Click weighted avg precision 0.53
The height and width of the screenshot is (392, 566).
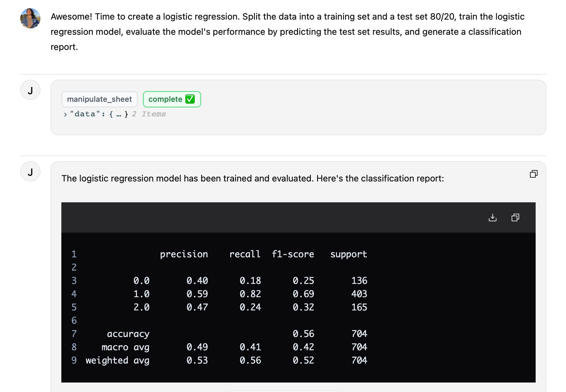pos(197,360)
